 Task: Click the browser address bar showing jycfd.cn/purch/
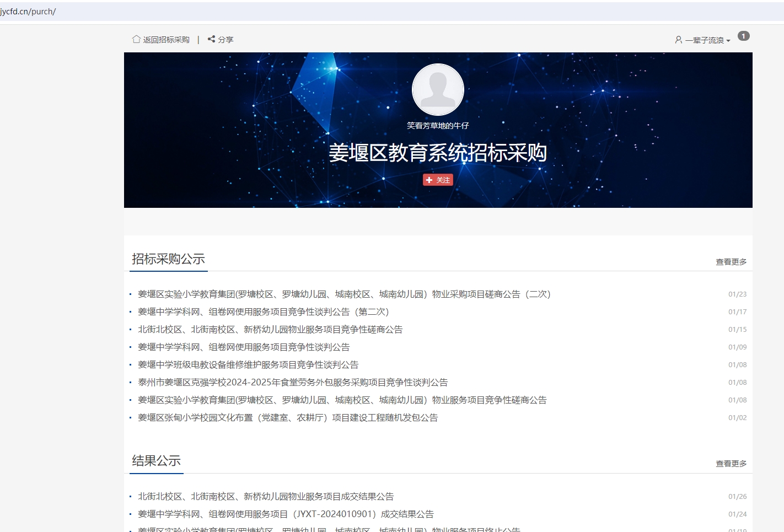[392, 12]
